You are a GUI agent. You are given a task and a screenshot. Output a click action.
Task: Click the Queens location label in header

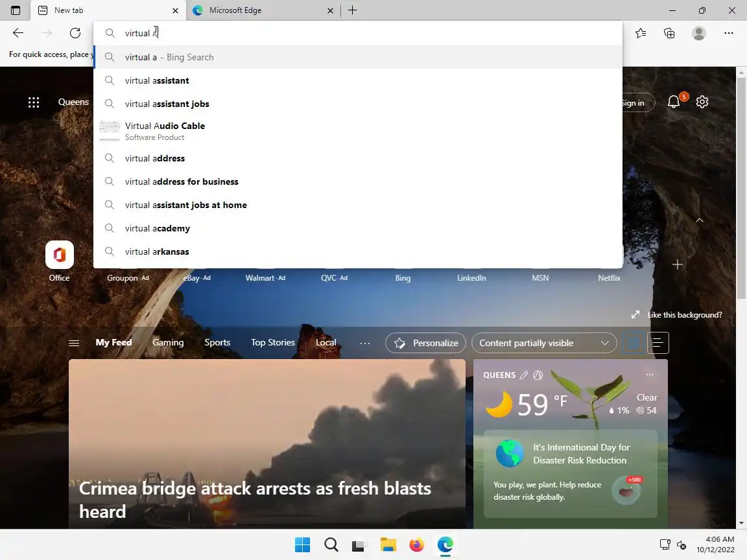[73, 102]
